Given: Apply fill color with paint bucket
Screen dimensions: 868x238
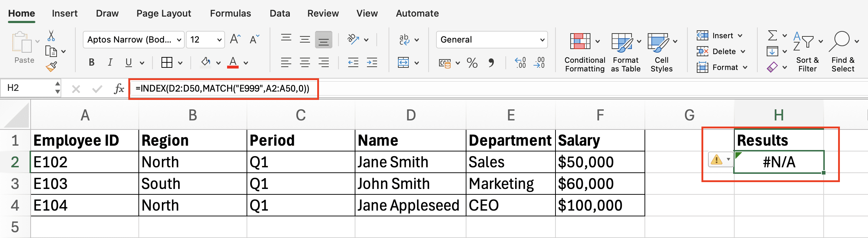Looking at the screenshot, I should 206,62.
